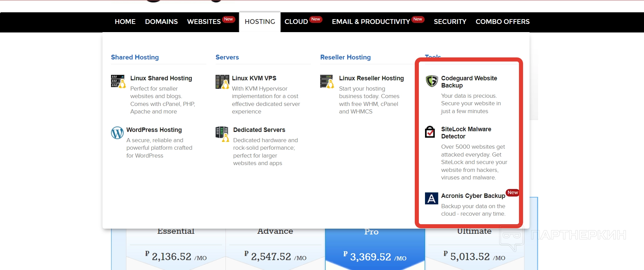This screenshot has height=270, width=644.
Task: Open Linux KVM VPS link
Action: pos(254,78)
